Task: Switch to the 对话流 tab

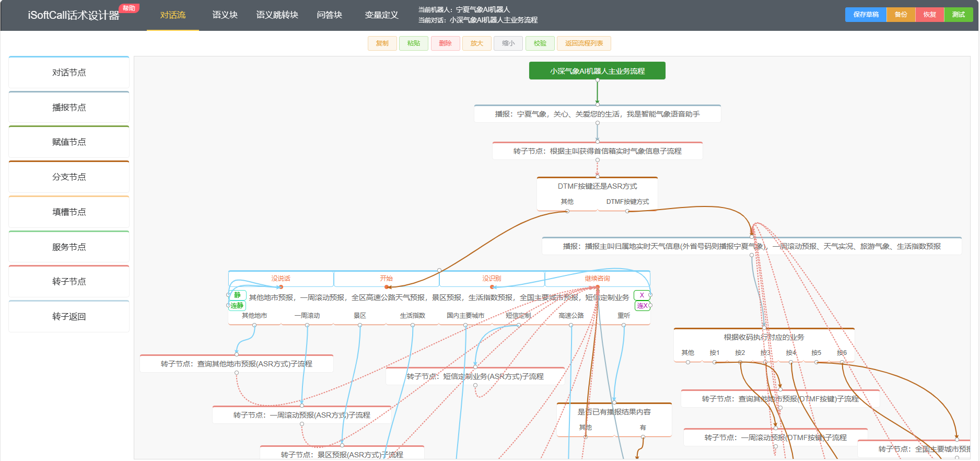Action: click(x=173, y=15)
